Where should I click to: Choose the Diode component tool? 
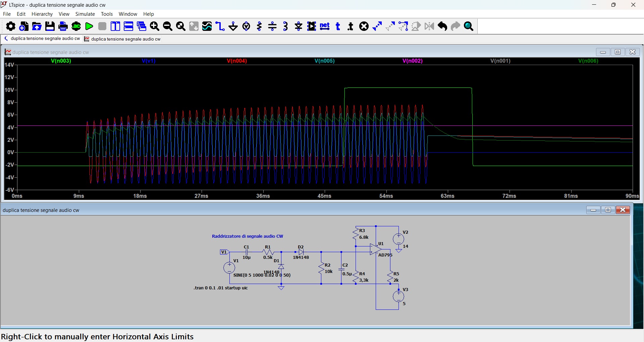pyautogui.click(x=299, y=26)
